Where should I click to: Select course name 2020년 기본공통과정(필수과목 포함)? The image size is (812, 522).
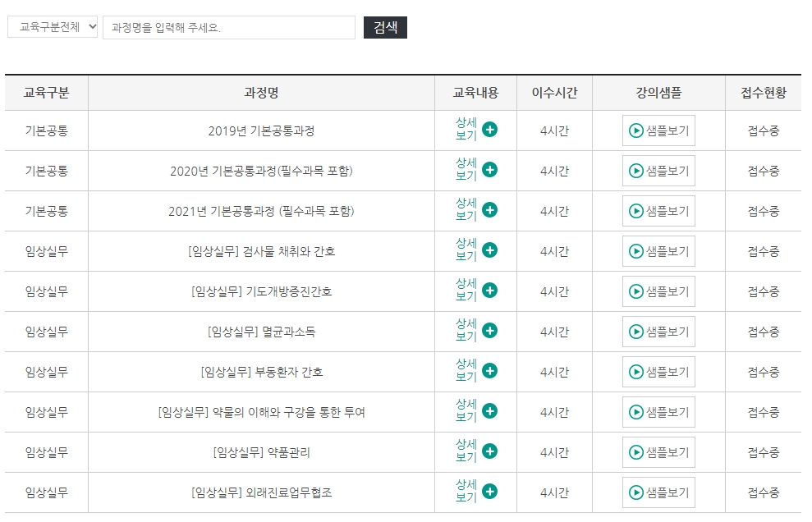[261, 172]
